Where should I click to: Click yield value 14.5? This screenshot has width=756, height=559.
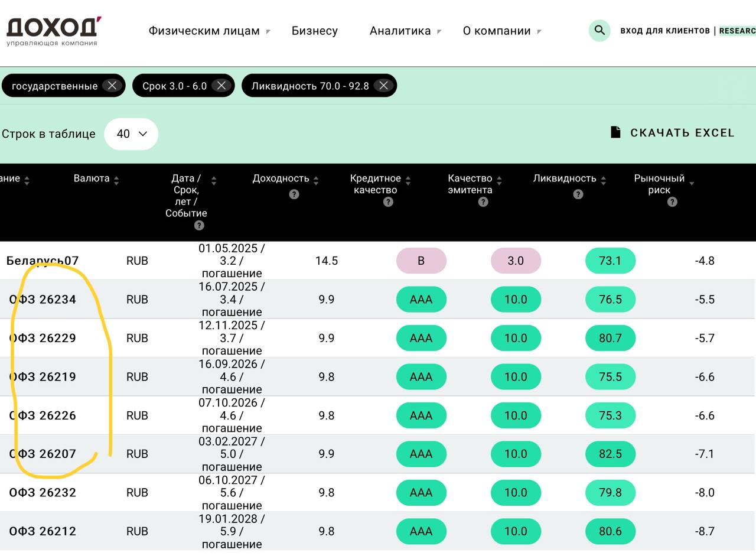(x=327, y=261)
